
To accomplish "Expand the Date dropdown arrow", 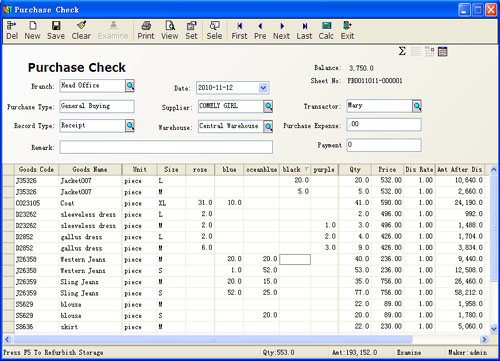I will click(x=263, y=88).
